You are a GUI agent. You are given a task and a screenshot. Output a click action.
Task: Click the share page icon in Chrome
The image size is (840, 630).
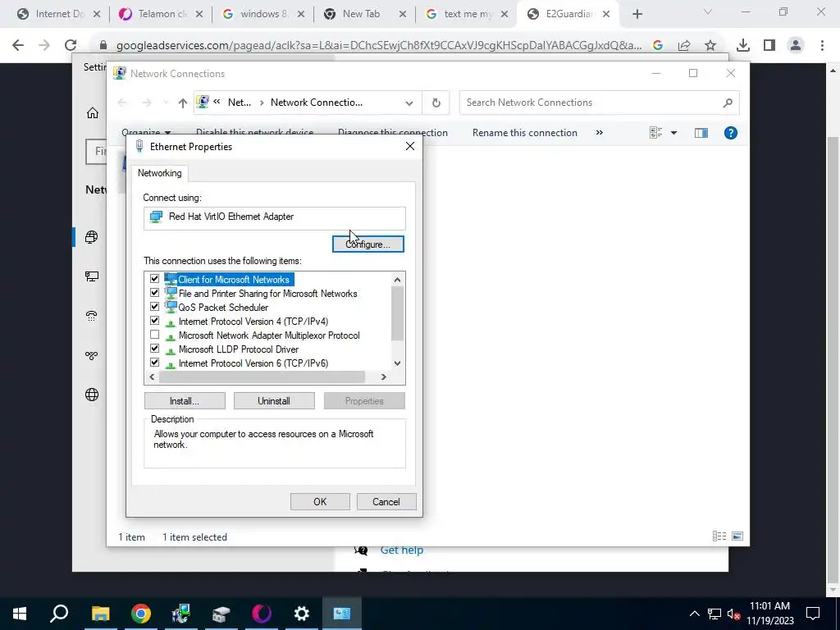pyautogui.click(x=684, y=46)
